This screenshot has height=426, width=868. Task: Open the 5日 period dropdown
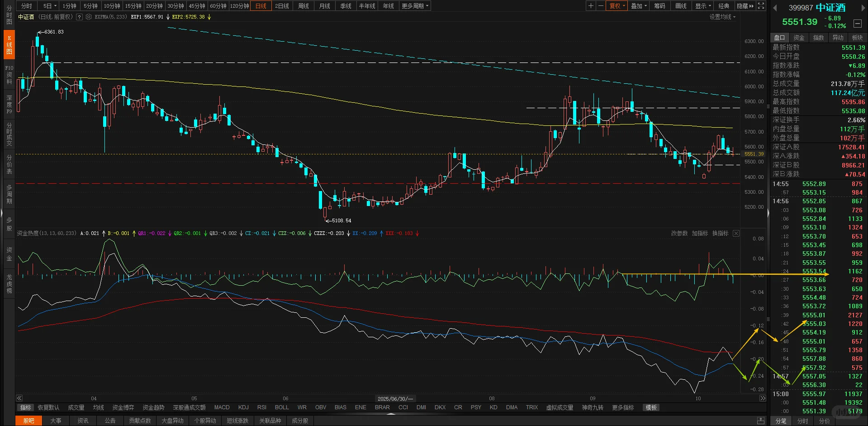point(50,6)
